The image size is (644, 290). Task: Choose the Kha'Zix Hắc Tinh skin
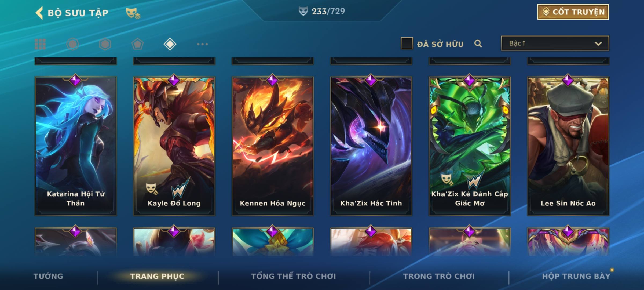371,146
